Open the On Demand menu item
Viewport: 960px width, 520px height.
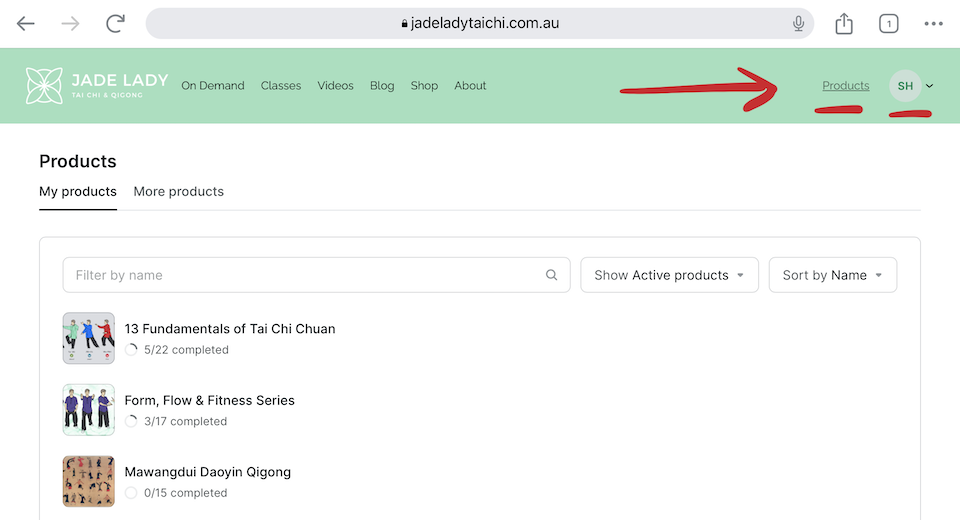[x=213, y=86]
